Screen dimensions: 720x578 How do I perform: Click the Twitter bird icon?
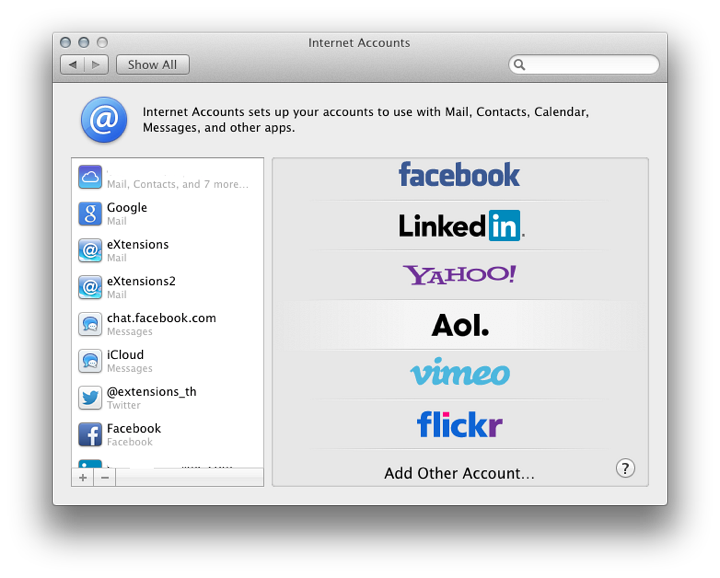click(x=90, y=398)
